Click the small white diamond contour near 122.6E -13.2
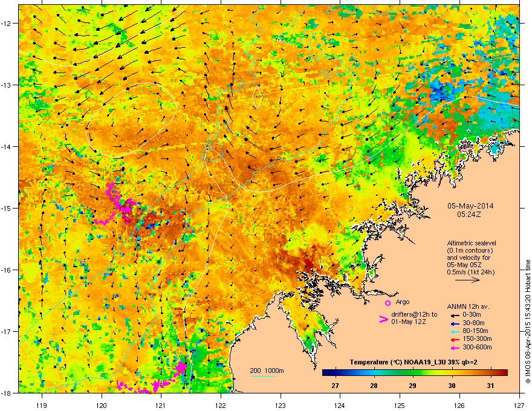The height and width of the screenshot is (411, 532). coord(258,97)
